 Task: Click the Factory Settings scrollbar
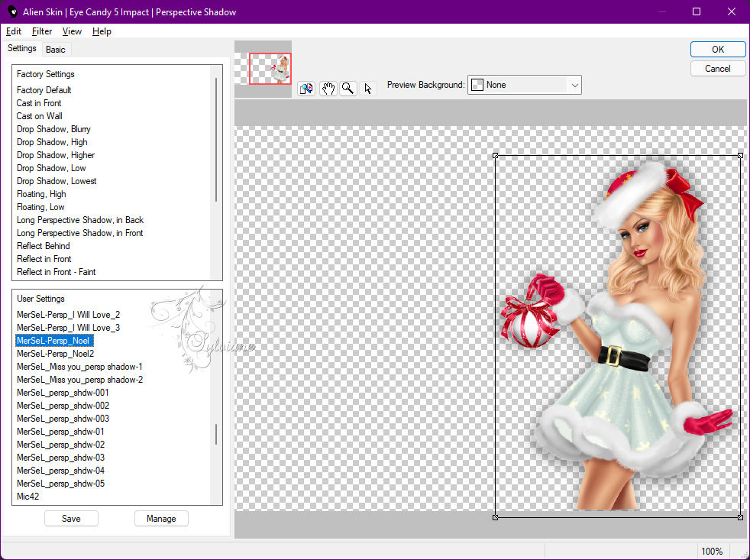pyautogui.click(x=216, y=139)
